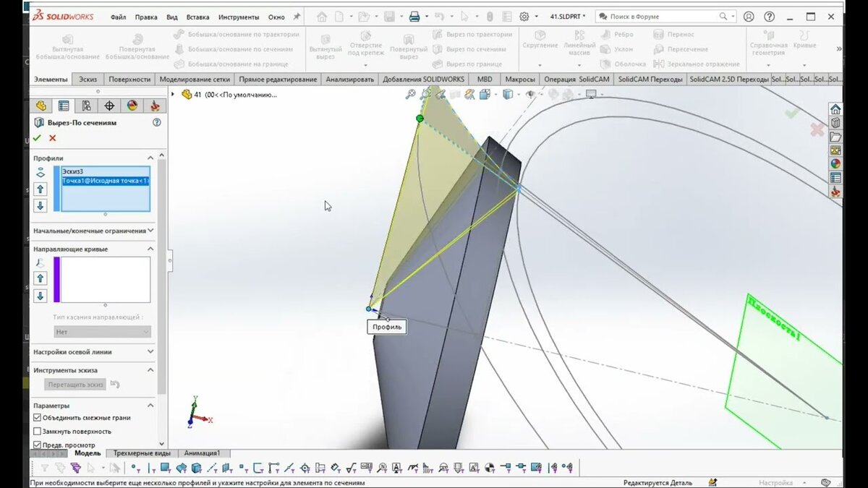Move selected profile down in list

[41, 205]
